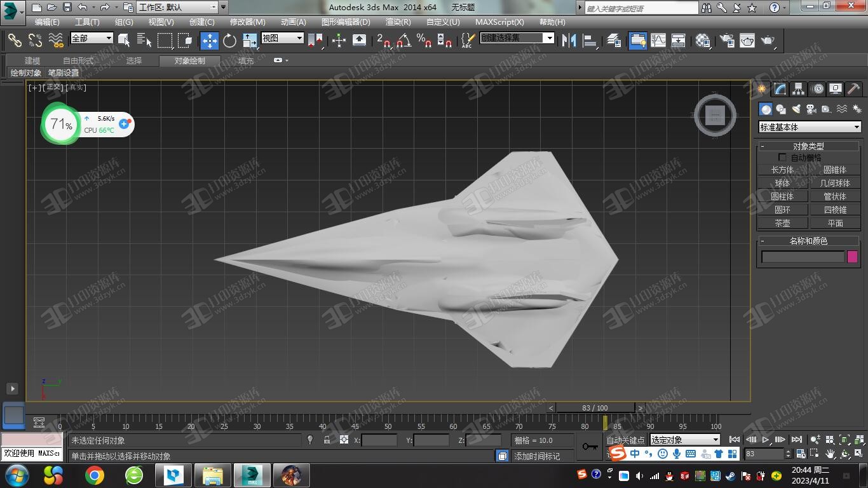Activate the Select and Scale tool
The width and height of the screenshot is (868, 488).
click(x=250, y=41)
